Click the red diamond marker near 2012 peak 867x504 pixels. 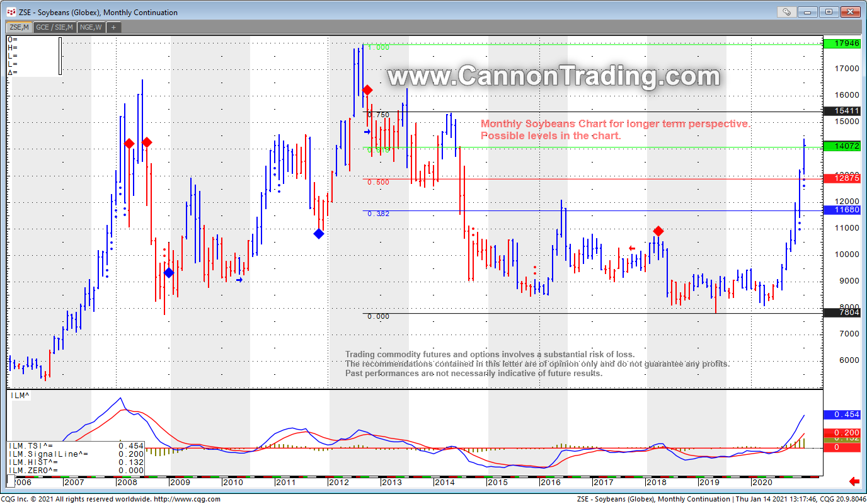click(x=367, y=91)
